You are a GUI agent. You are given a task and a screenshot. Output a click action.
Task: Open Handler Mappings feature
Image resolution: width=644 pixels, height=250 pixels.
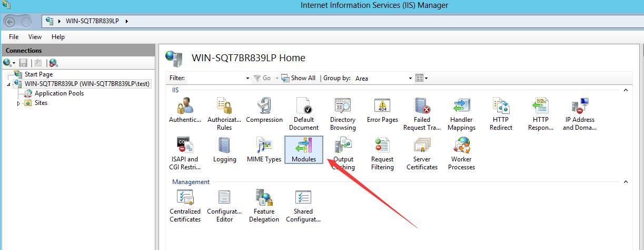462,114
